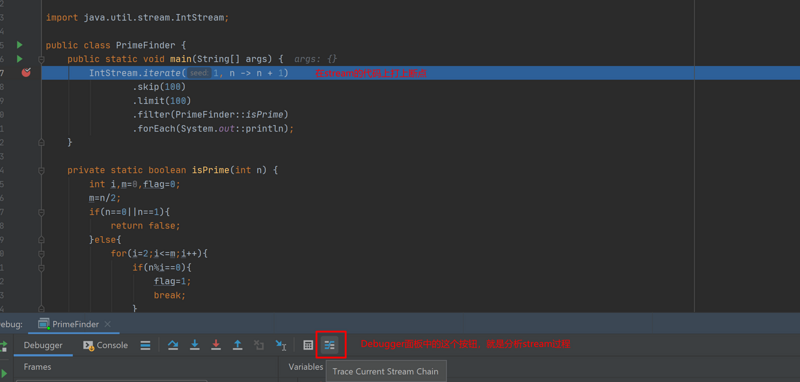Click the 'm=n/2;' statement
The height and width of the screenshot is (382, 800).
pyautogui.click(x=105, y=198)
